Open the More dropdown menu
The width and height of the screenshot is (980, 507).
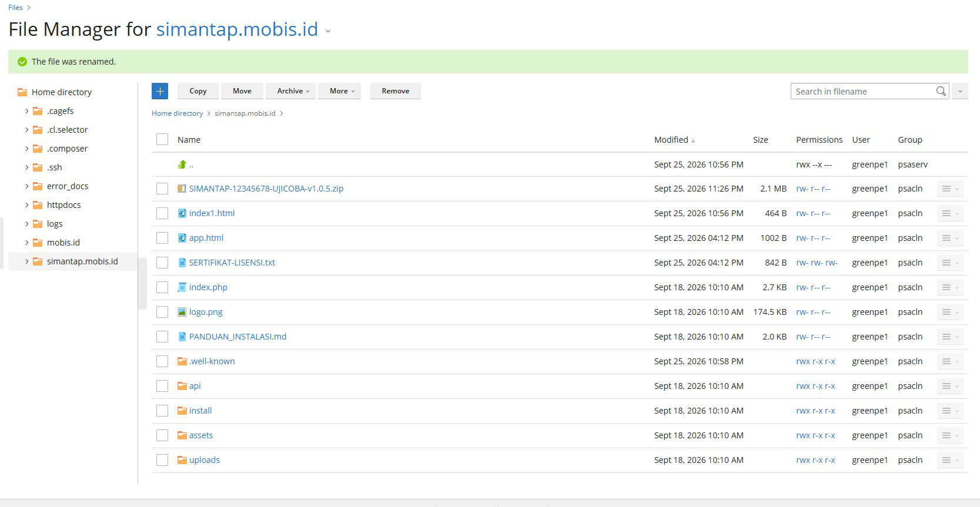point(340,91)
